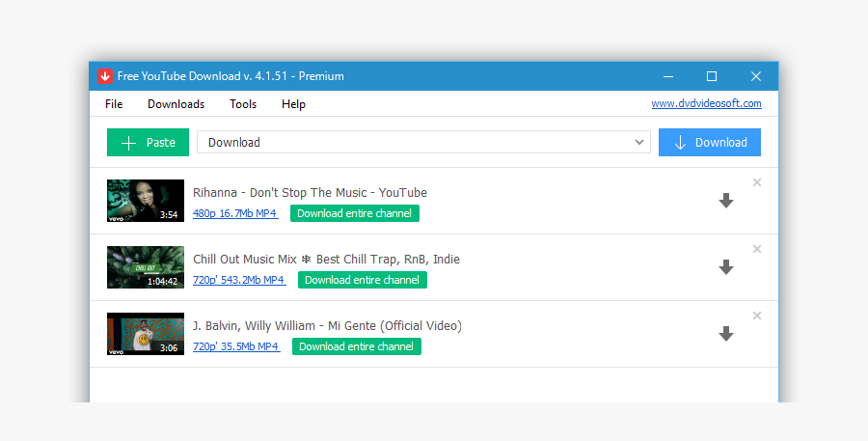The height and width of the screenshot is (441, 868).
Task: Close the Free YouTube Download window
Action: [x=755, y=76]
